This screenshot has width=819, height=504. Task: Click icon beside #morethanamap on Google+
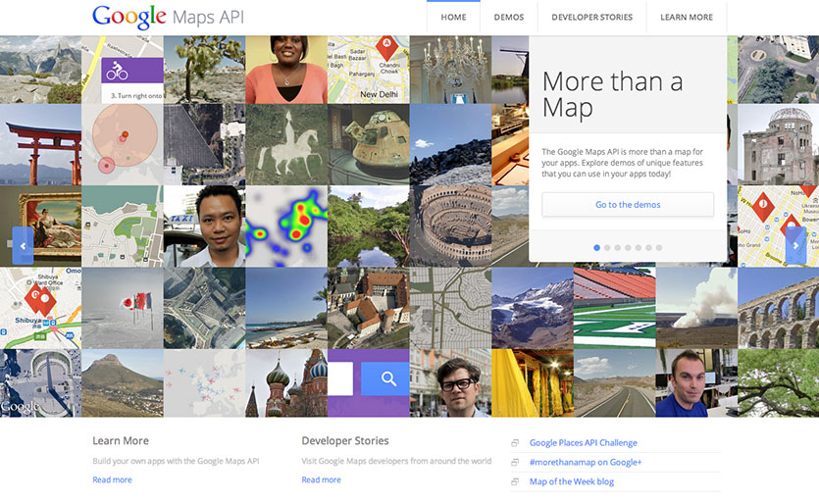pos(515,462)
